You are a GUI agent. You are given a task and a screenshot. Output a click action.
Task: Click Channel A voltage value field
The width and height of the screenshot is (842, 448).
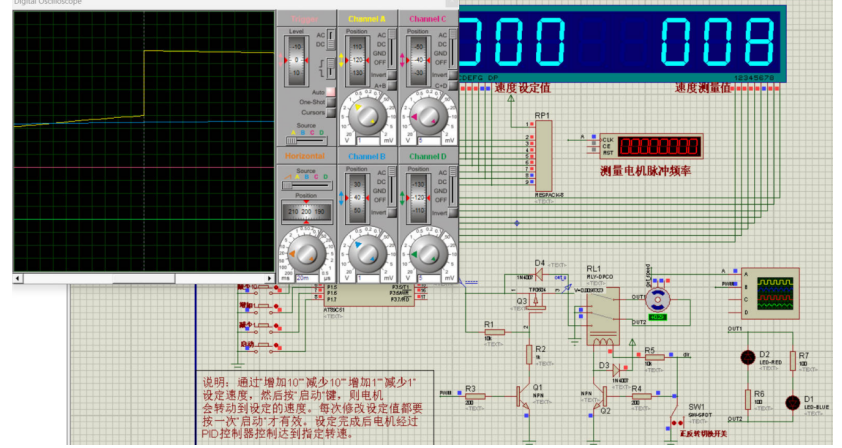pyautogui.click(x=368, y=141)
